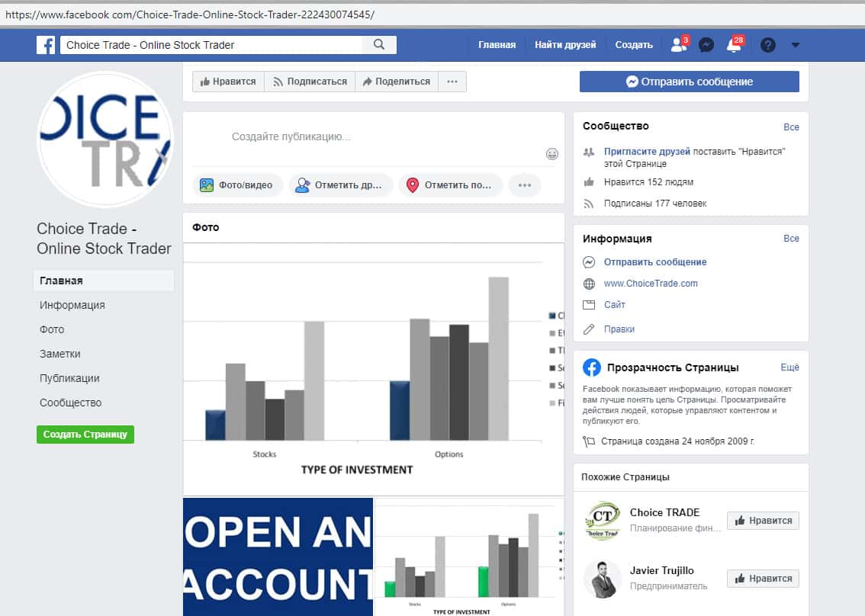Open the OPEN AN ACCOUNT photo

coord(278,557)
